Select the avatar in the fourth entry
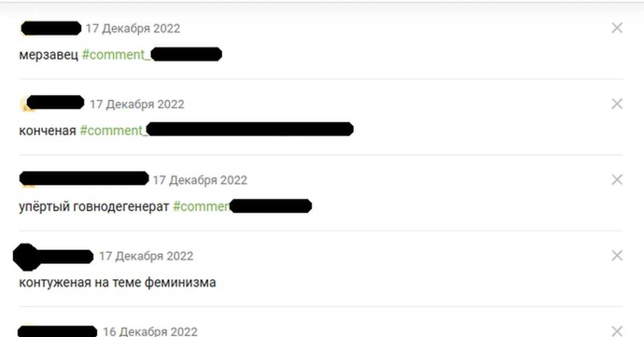 (x=25, y=257)
